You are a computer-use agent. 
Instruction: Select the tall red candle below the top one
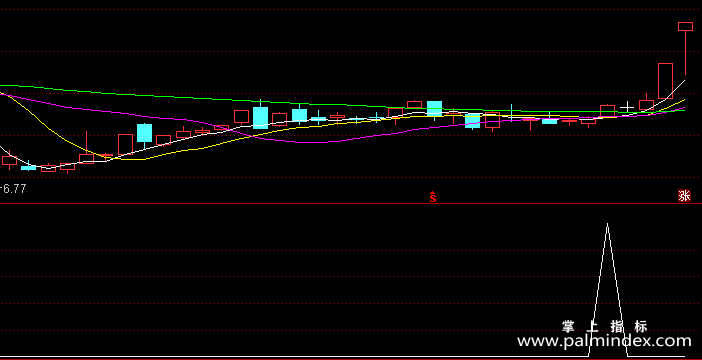click(665, 81)
